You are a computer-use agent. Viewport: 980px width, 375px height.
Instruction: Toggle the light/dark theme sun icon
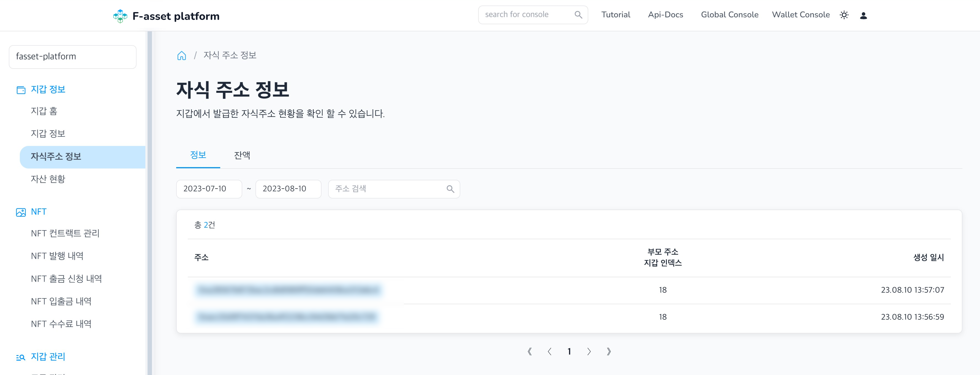click(844, 15)
